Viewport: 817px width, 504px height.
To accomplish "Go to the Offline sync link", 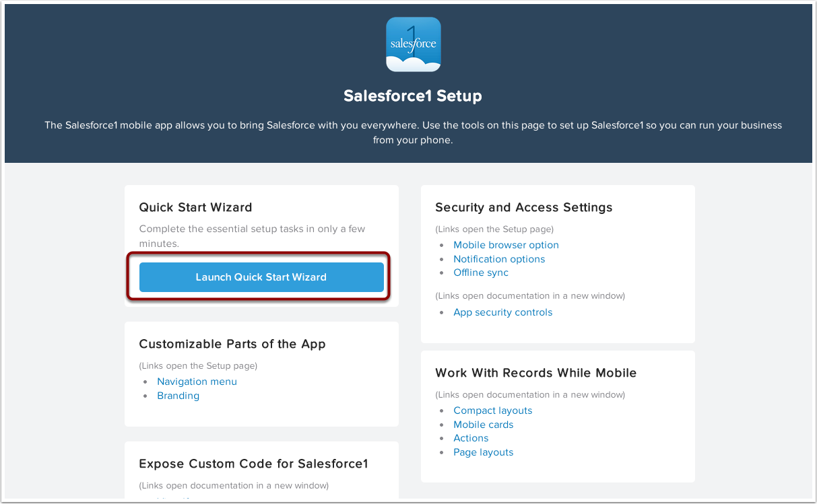I will coord(481,273).
